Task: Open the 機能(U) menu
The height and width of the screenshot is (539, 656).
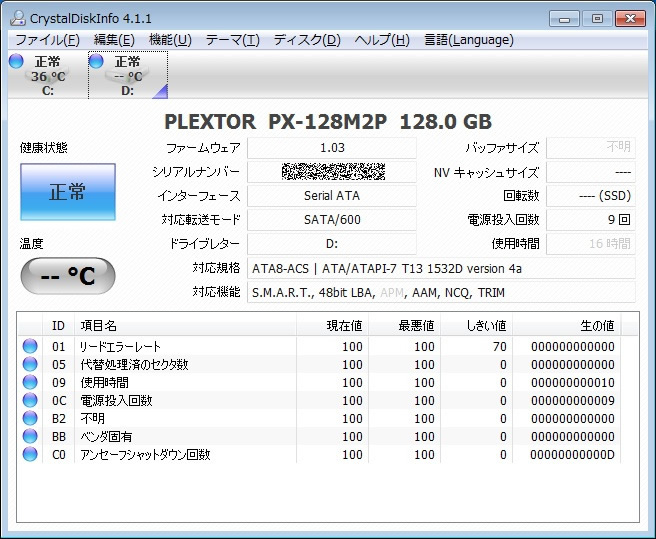Action: 170,40
